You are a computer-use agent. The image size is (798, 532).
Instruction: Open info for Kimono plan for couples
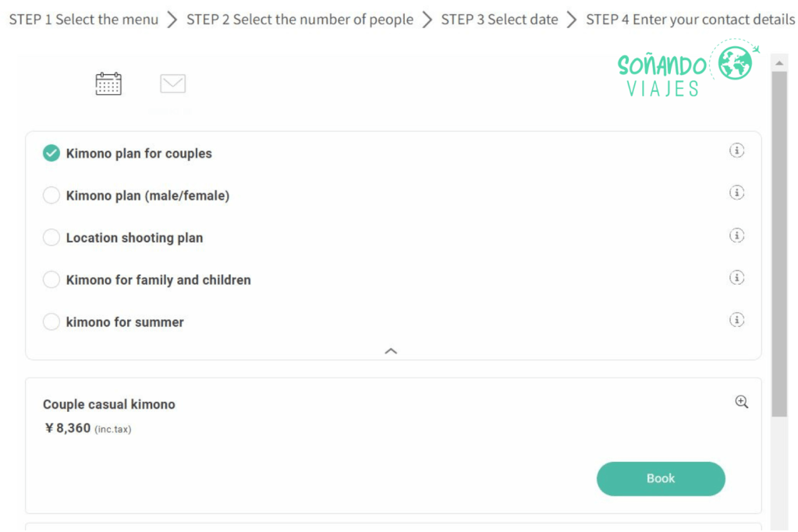pyautogui.click(x=736, y=151)
